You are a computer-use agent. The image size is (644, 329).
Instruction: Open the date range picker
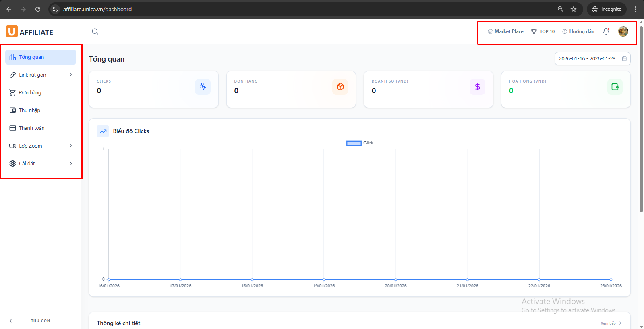click(x=592, y=59)
